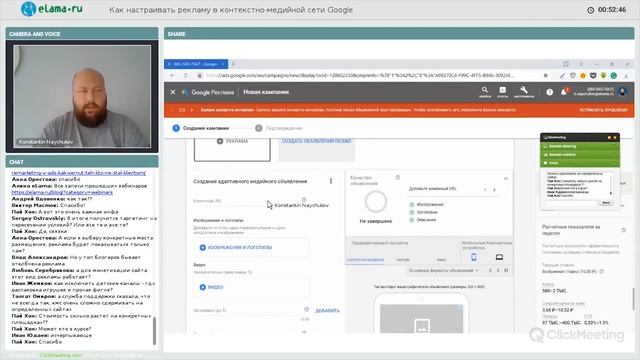Viewport: 640px width, 360px height.
Task: Open the account avatar in Google Ads header
Action: point(623,91)
